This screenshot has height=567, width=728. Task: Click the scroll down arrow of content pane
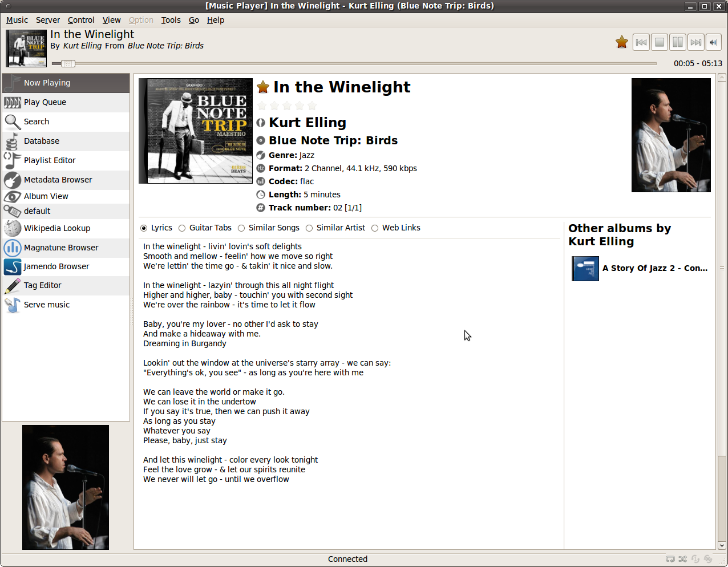pos(722,545)
